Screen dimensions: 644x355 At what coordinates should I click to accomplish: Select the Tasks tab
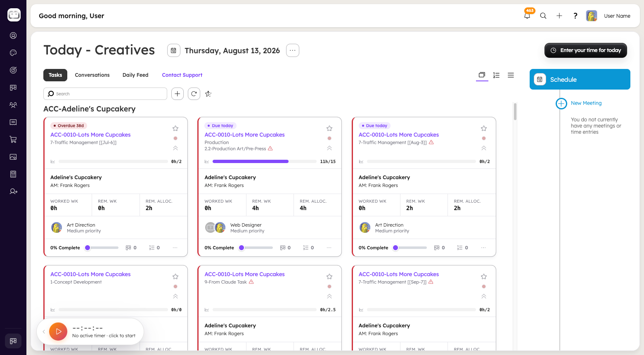(55, 75)
